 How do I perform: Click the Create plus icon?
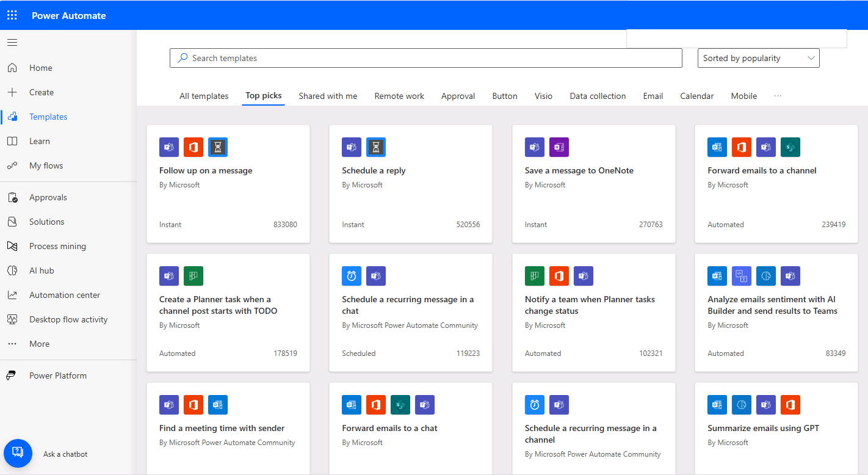(12, 92)
